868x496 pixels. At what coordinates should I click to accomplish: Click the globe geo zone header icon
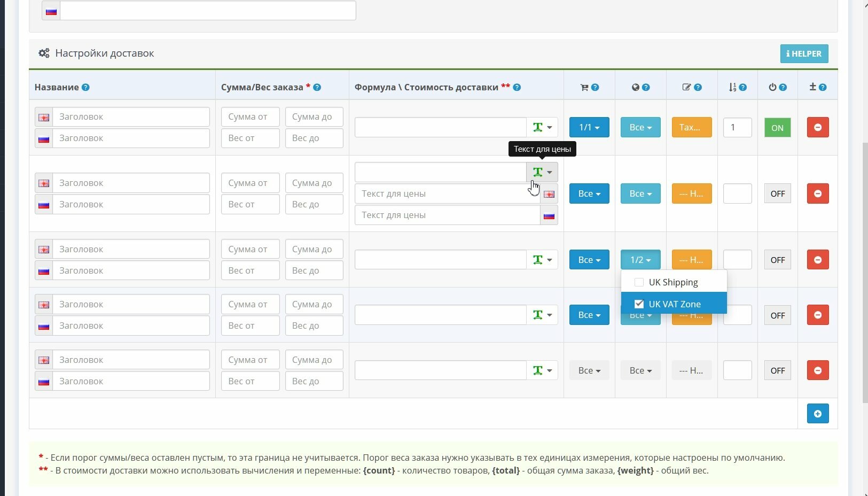coord(635,87)
